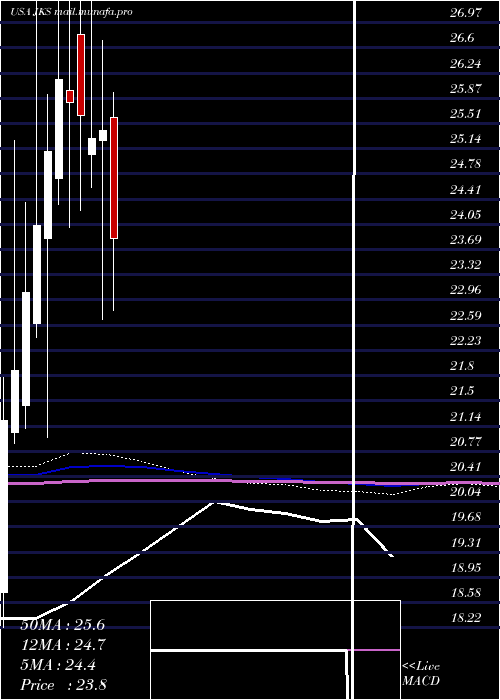Click the 24.41 price axis label
Viewport: 500px width, 700px height.
[x=466, y=189]
